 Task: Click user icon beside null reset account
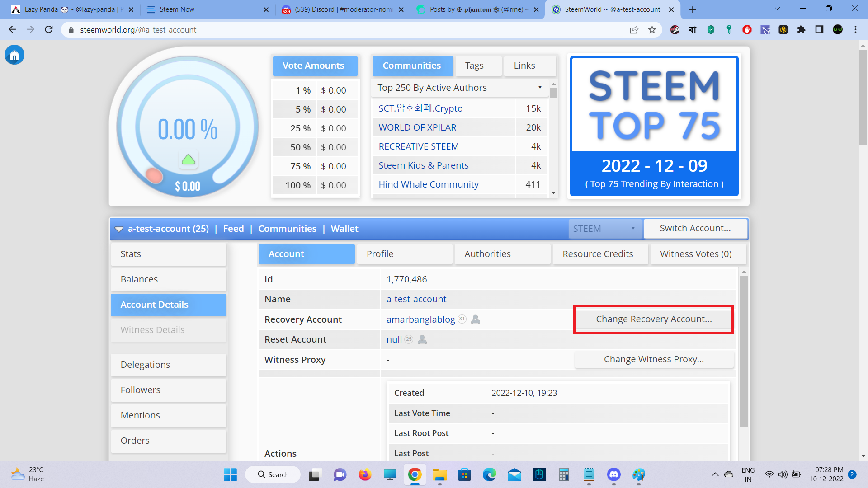422,339
